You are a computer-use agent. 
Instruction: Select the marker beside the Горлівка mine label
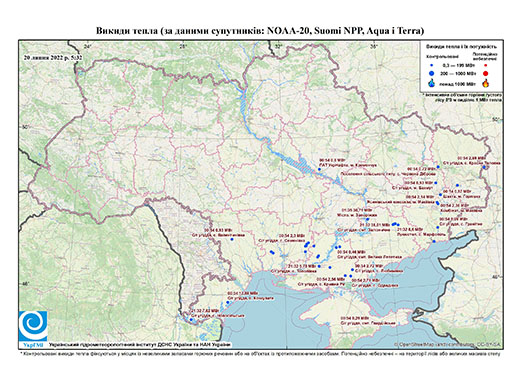[x=440, y=195]
